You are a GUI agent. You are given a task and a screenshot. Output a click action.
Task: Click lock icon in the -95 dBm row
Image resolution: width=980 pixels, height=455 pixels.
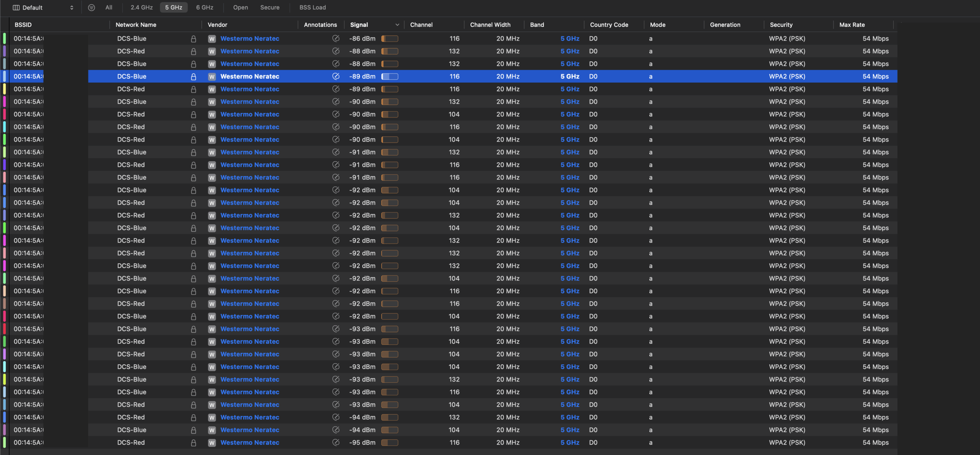point(193,443)
